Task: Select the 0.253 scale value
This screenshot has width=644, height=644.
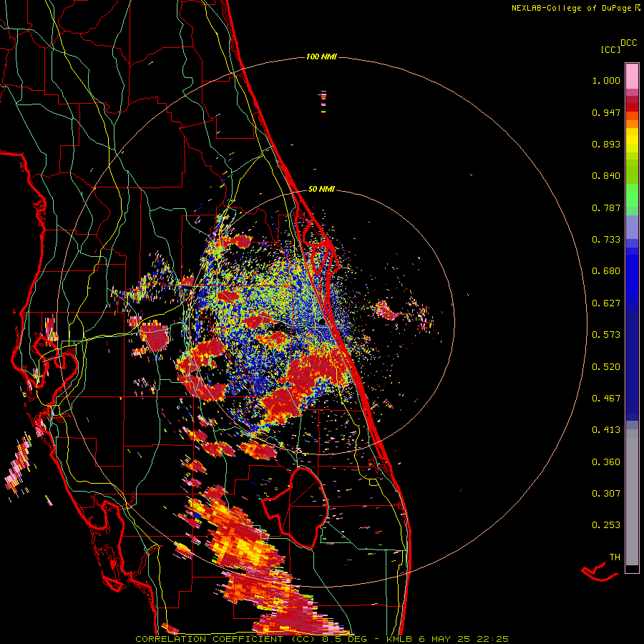Action: point(606,525)
